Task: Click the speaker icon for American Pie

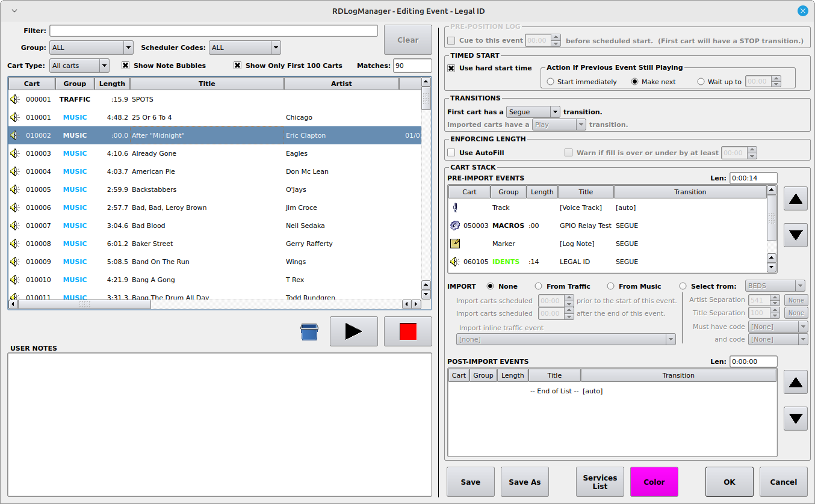Action: point(15,171)
